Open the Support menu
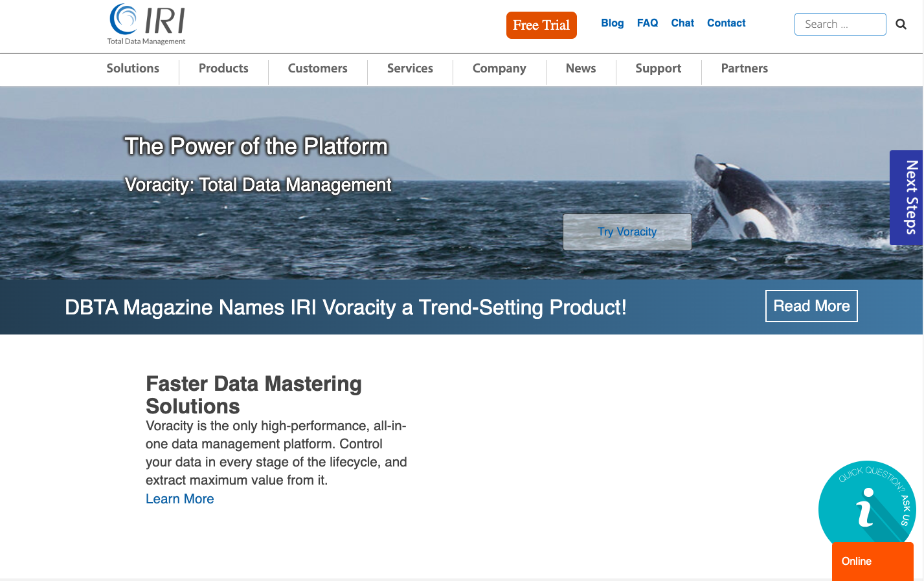 tap(659, 69)
